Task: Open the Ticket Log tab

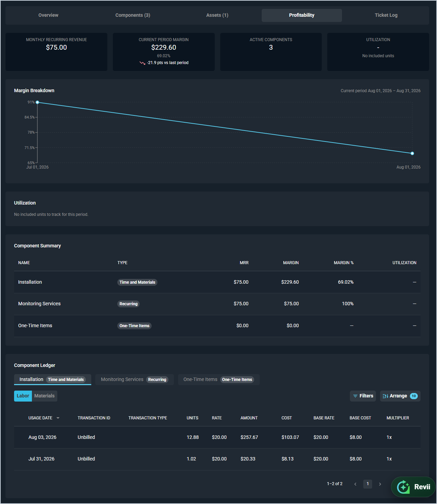Action: pos(386,15)
